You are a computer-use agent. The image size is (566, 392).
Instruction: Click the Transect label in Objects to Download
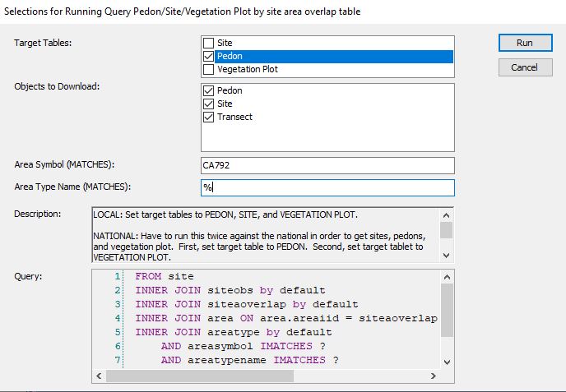234,117
